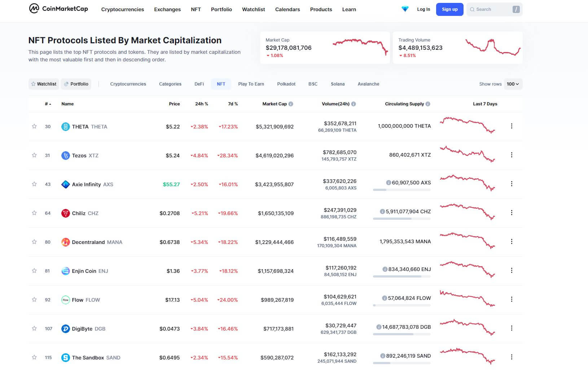
Task: Click info icon beside CHZ circulating supply
Action: coord(382,211)
